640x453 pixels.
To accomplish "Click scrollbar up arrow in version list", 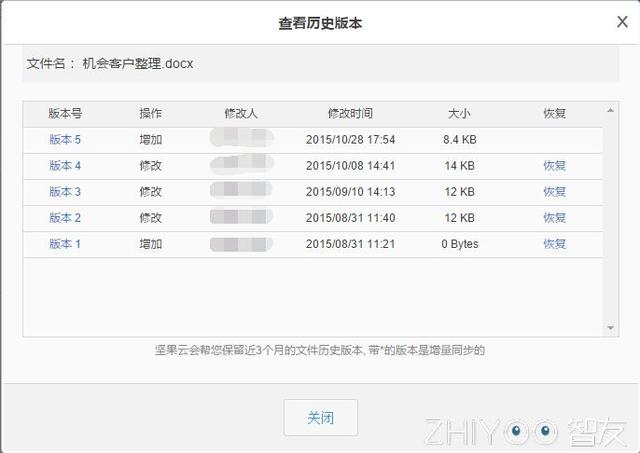I will pos(611,110).
